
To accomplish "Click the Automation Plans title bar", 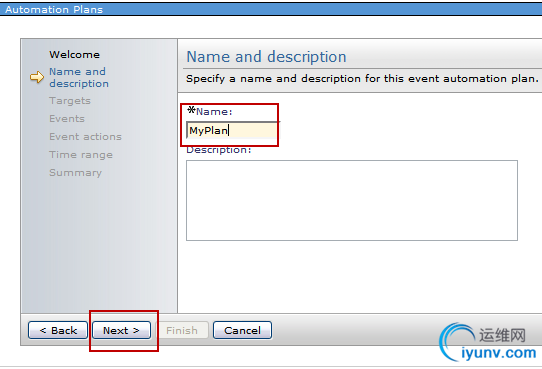I will coord(271,9).
